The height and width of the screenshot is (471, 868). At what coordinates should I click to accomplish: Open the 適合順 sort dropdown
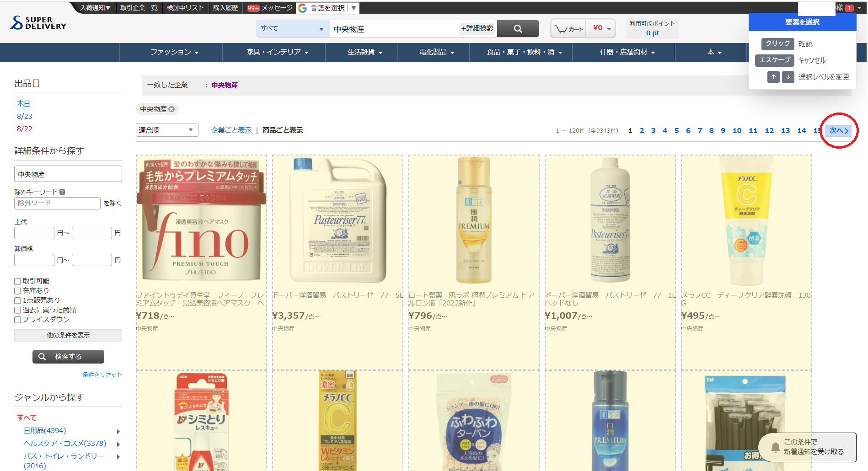click(x=167, y=130)
